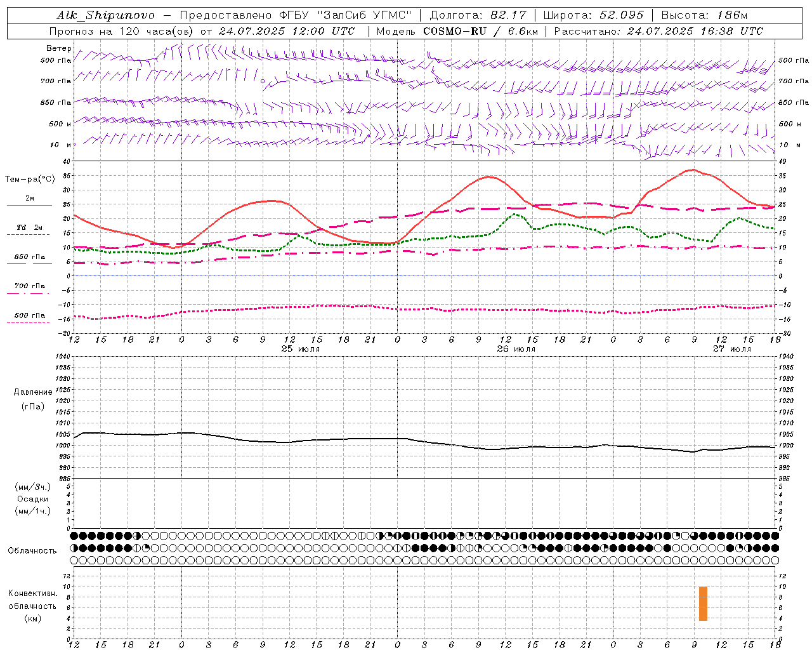Click the (км) convective cloud unit label
The image size is (812, 650).
coord(33,618)
